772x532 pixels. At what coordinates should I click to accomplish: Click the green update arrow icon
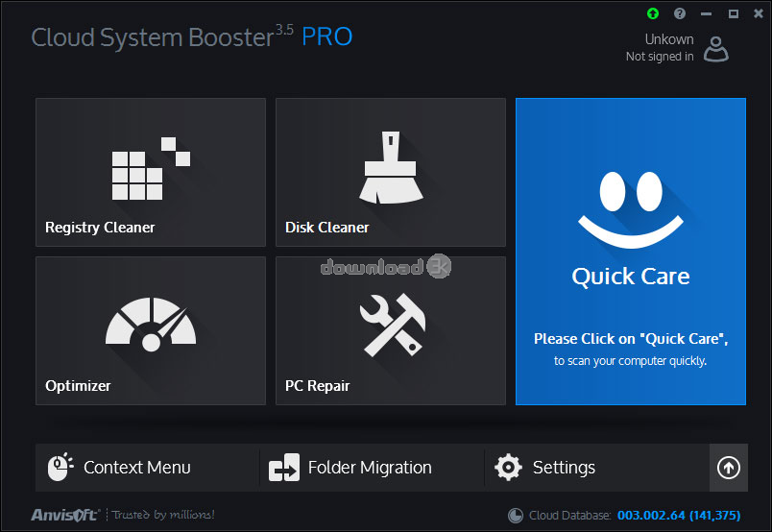653,13
